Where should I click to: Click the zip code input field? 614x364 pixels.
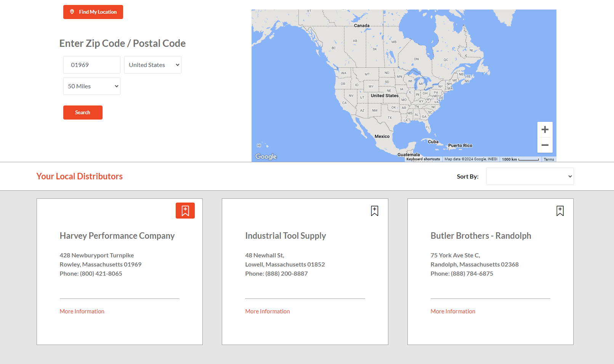(x=92, y=65)
